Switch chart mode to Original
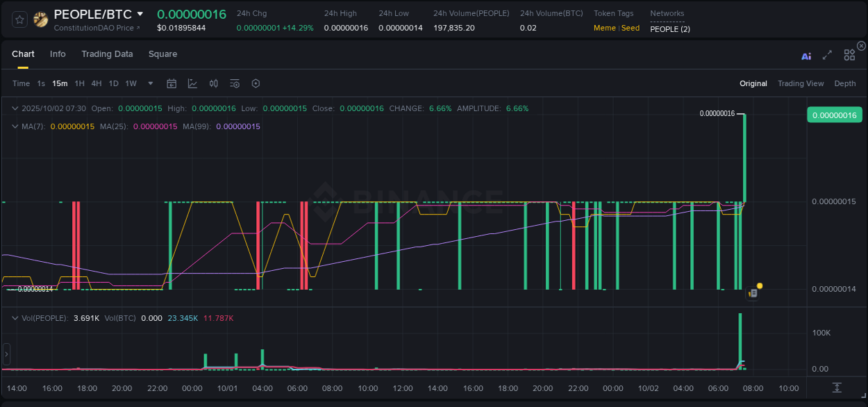The height and width of the screenshot is (407, 868). (x=753, y=83)
